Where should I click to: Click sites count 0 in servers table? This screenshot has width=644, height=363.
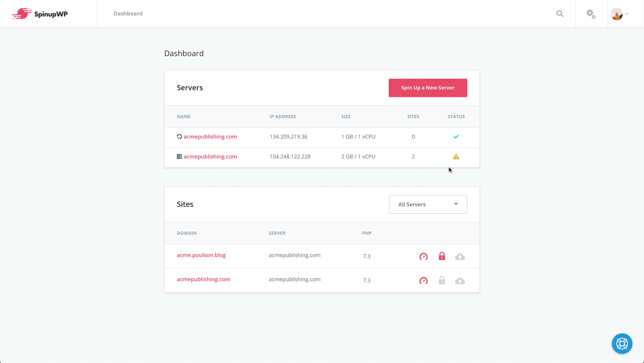[x=413, y=137]
